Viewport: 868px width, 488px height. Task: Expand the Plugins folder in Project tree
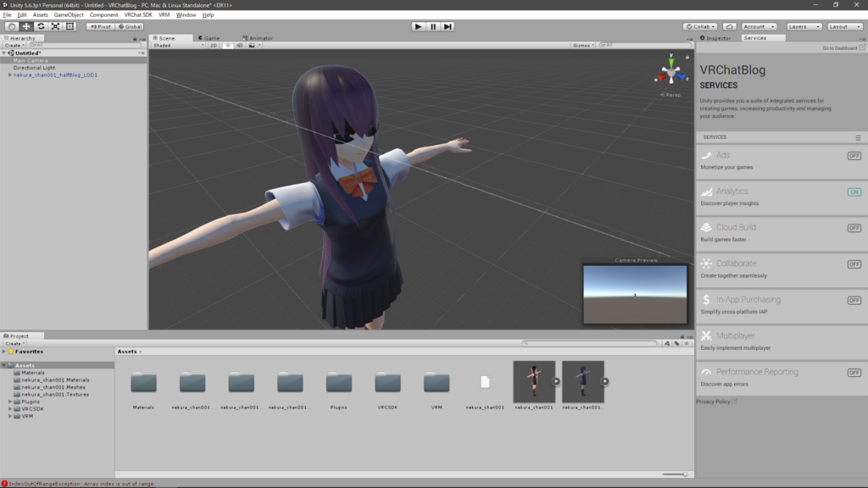click(x=10, y=402)
